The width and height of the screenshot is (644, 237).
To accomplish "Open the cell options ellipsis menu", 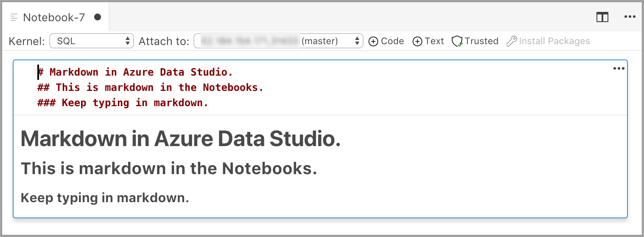I will pos(619,68).
